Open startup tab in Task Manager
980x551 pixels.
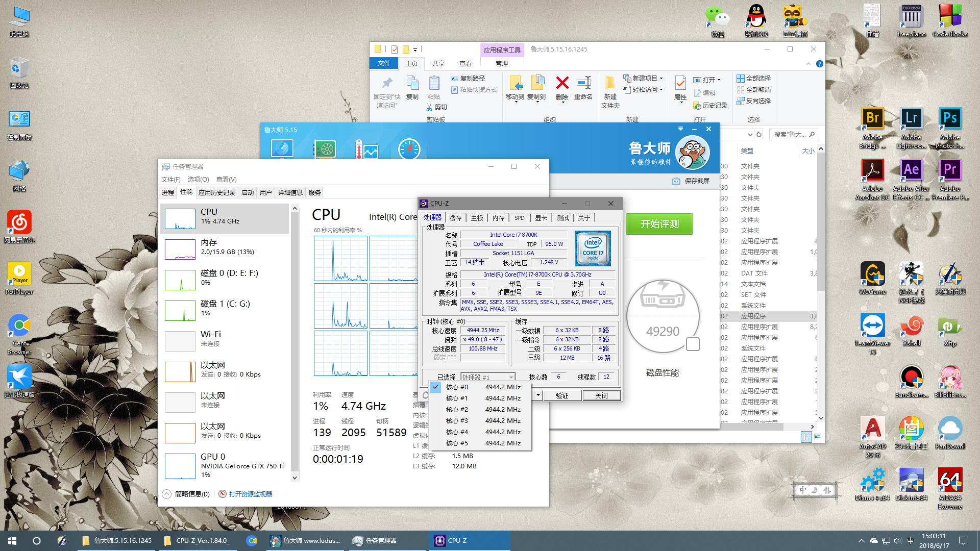(x=248, y=192)
